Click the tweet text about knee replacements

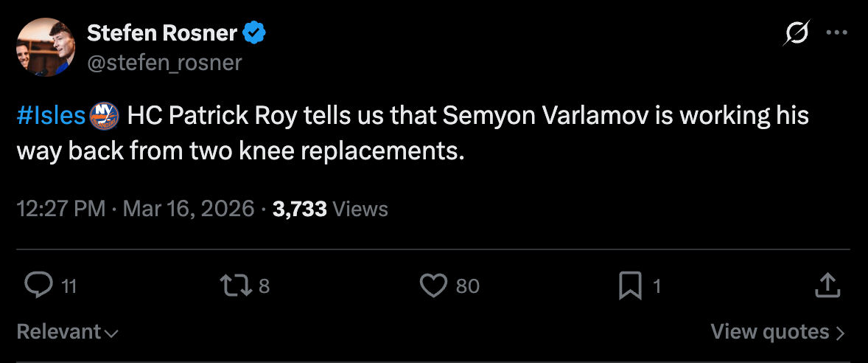click(413, 133)
